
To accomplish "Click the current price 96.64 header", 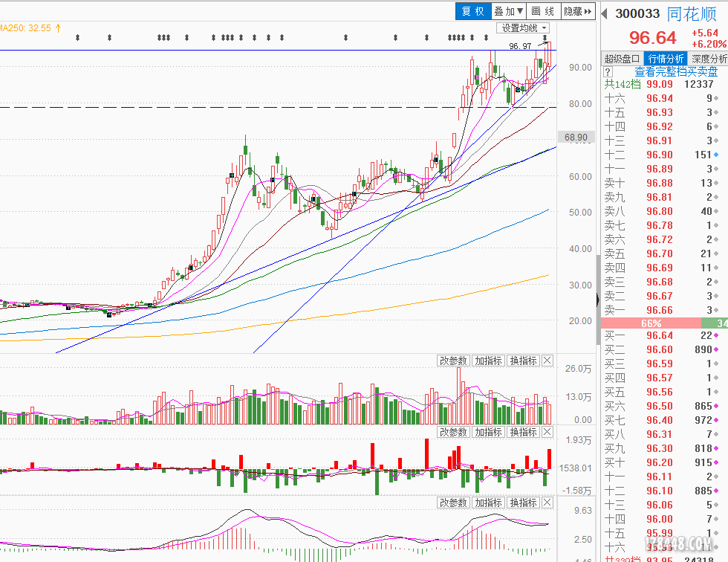I will pyautogui.click(x=653, y=38).
